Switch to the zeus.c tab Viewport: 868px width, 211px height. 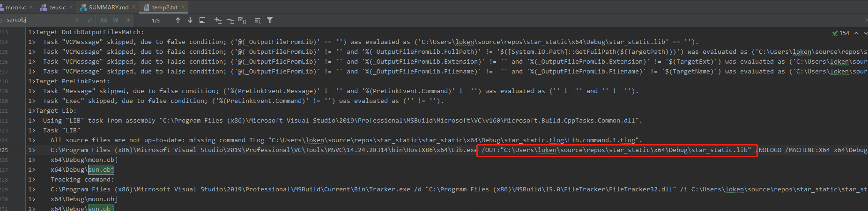[x=57, y=7]
